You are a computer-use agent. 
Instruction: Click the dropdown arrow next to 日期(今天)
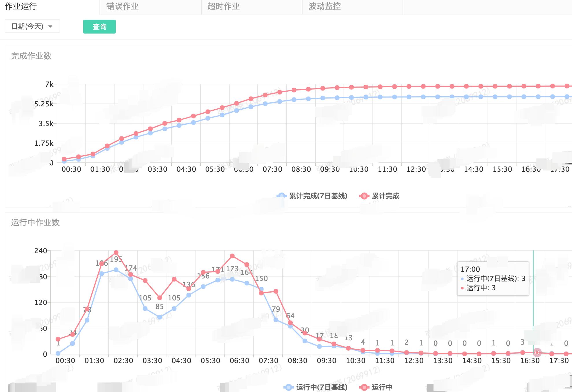[x=51, y=26]
